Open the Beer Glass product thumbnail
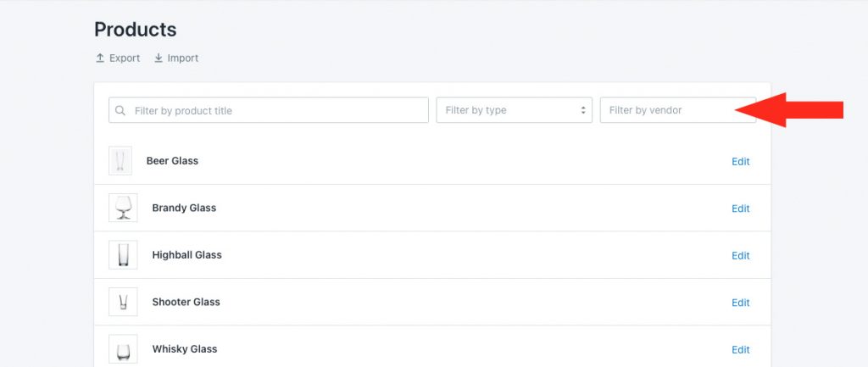 (120, 160)
